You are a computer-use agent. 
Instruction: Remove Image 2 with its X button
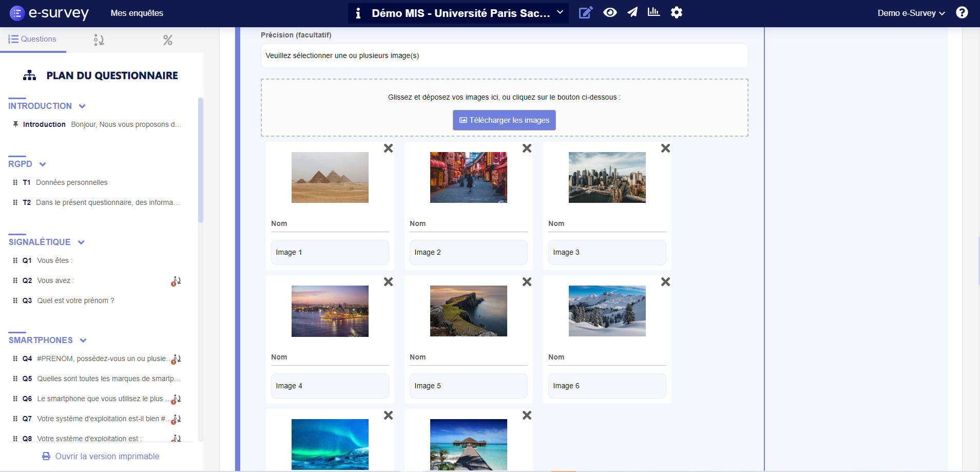coord(527,148)
